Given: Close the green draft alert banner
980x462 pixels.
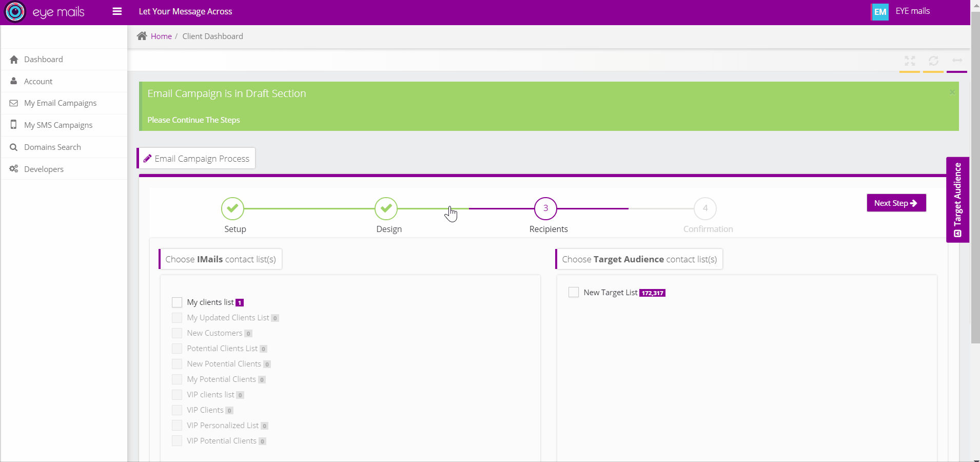Looking at the screenshot, I should (x=952, y=92).
